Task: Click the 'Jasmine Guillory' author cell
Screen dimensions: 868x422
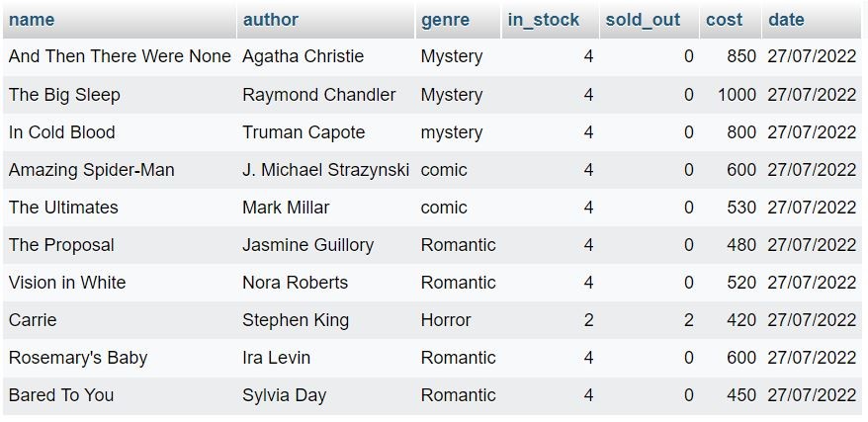Action: (x=307, y=245)
